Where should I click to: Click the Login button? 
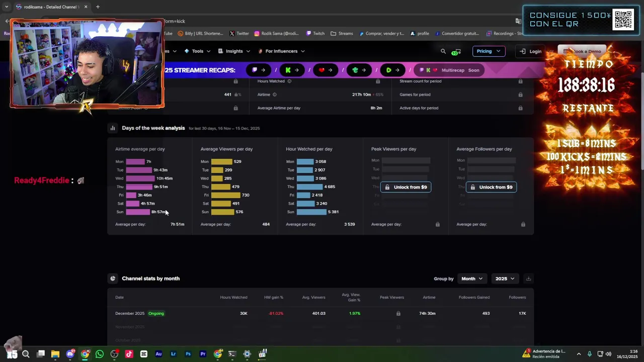(531, 51)
